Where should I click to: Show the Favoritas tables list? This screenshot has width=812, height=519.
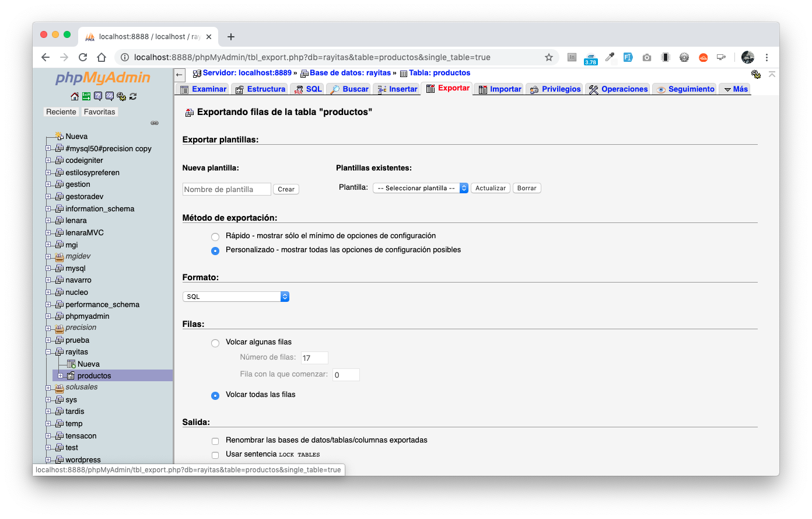point(100,112)
